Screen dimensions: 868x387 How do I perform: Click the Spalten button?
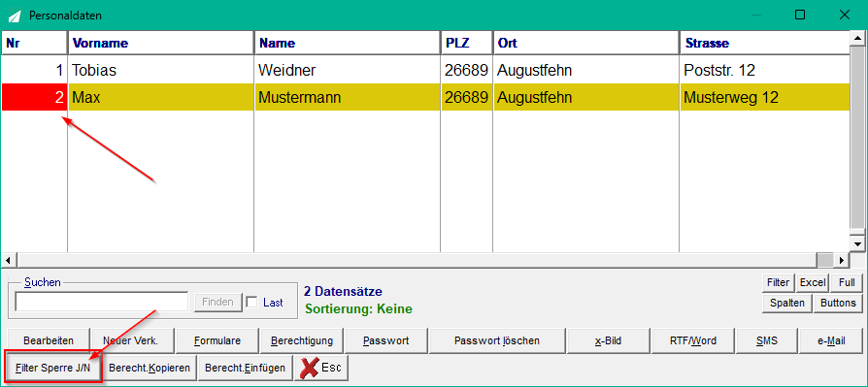786,303
